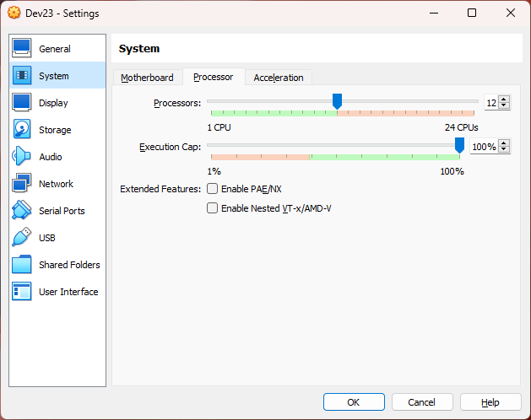This screenshot has height=420, width=531.
Task: Decrease processor count with down arrow
Action: coord(504,105)
